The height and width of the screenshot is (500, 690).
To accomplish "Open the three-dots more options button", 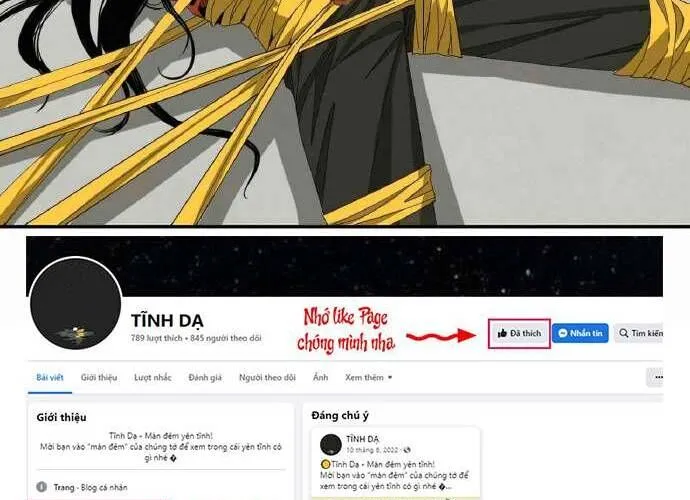I will click(657, 377).
